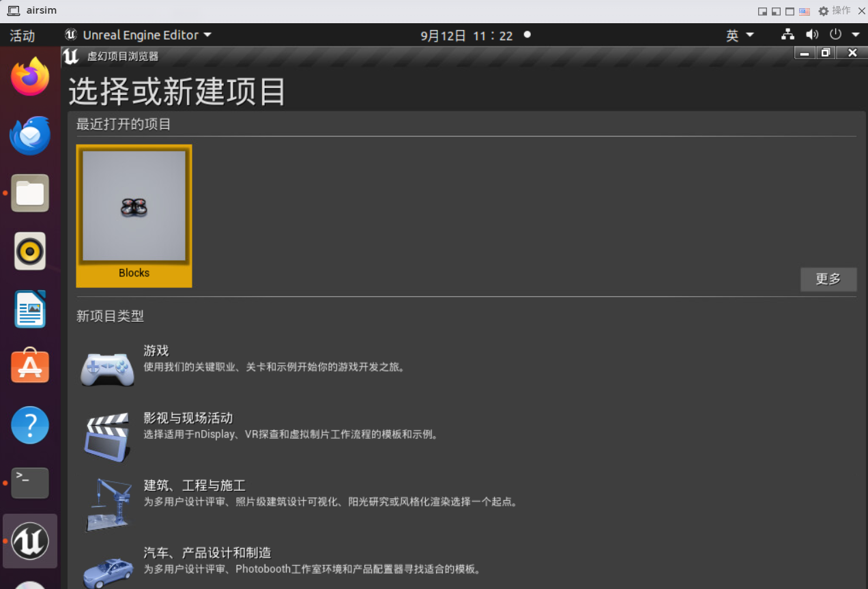Viewport: 868px width, 589px height.
Task: Choose the 建筑、工程与施工 category title
Action: pyautogui.click(x=194, y=485)
